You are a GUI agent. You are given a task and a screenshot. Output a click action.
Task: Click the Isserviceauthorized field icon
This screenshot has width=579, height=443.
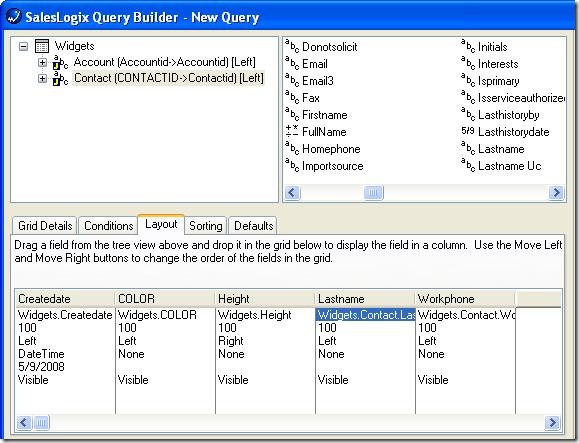468,97
